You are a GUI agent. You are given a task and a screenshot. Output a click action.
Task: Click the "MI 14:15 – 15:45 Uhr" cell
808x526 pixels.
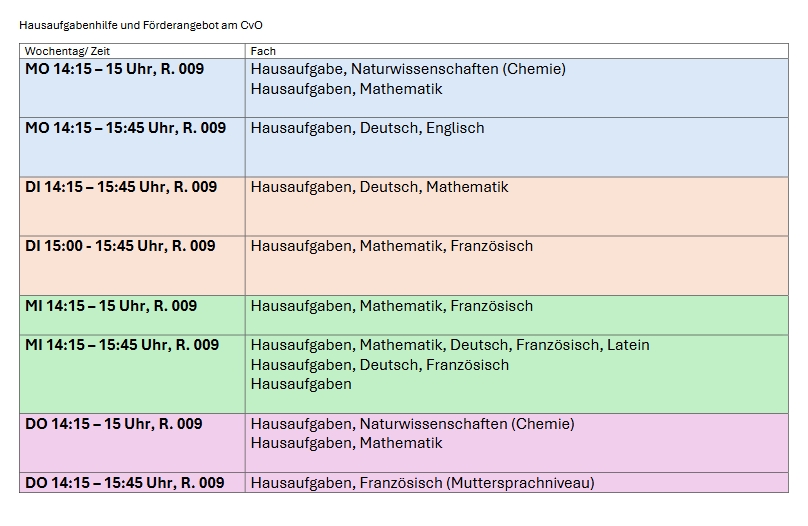click(x=122, y=345)
